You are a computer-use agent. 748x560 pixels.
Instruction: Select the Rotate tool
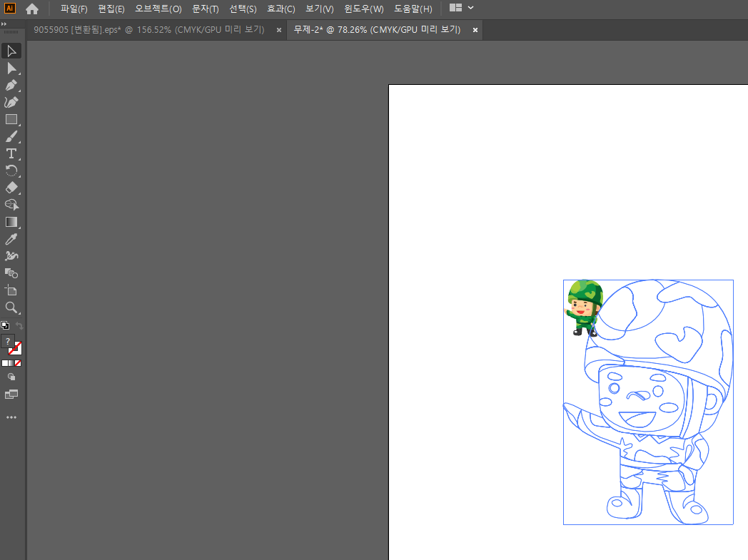pos(11,170)
